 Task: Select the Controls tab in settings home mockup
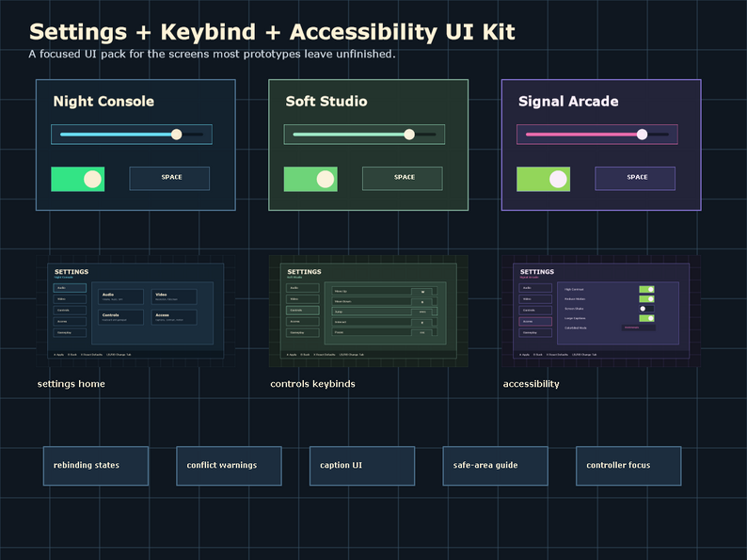point(70,311)
